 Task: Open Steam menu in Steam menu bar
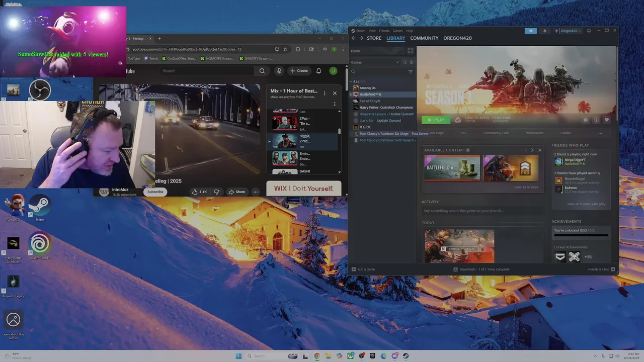pos(361,31)
